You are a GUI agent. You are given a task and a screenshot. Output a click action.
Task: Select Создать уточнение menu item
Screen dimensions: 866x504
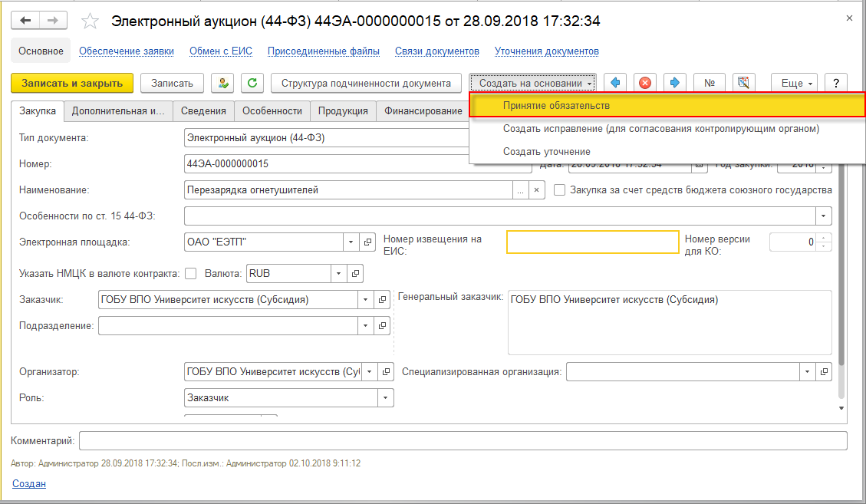(667, 151)
